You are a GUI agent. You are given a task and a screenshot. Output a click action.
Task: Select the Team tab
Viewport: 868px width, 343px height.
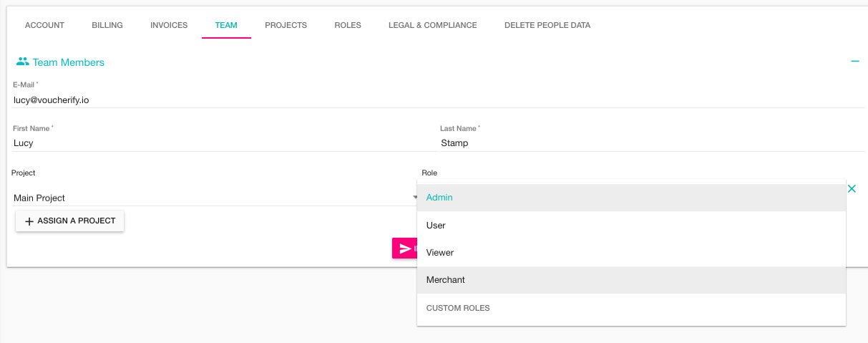pos(226,25)
